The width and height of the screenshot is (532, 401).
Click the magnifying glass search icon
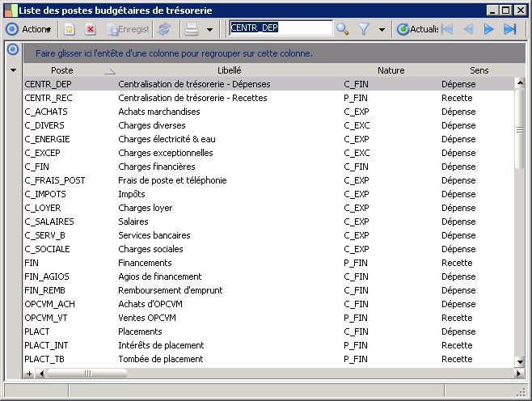(x=343, y=29)
